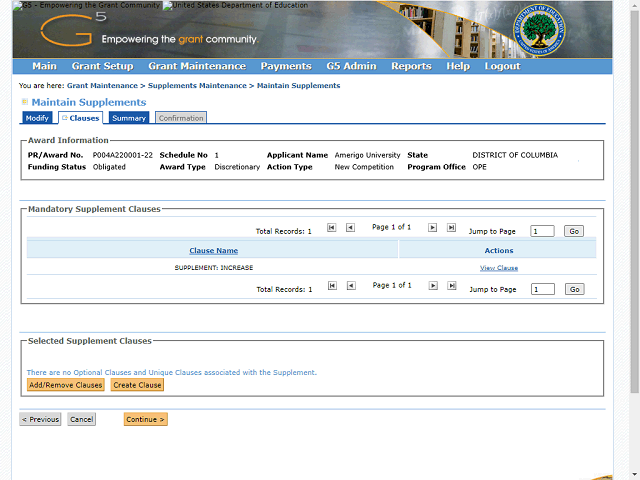Click the Cancel button

(82, 419)
